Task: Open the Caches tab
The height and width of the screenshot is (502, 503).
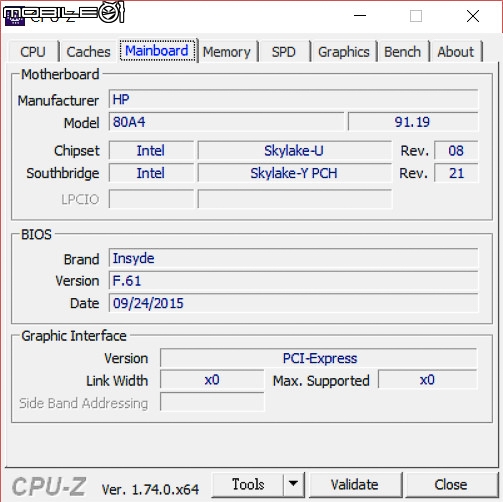Action: click(88, 52)
